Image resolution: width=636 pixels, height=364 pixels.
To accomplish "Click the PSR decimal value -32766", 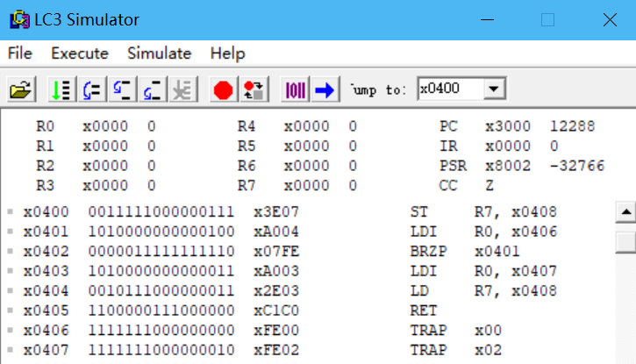I will 577,166.
